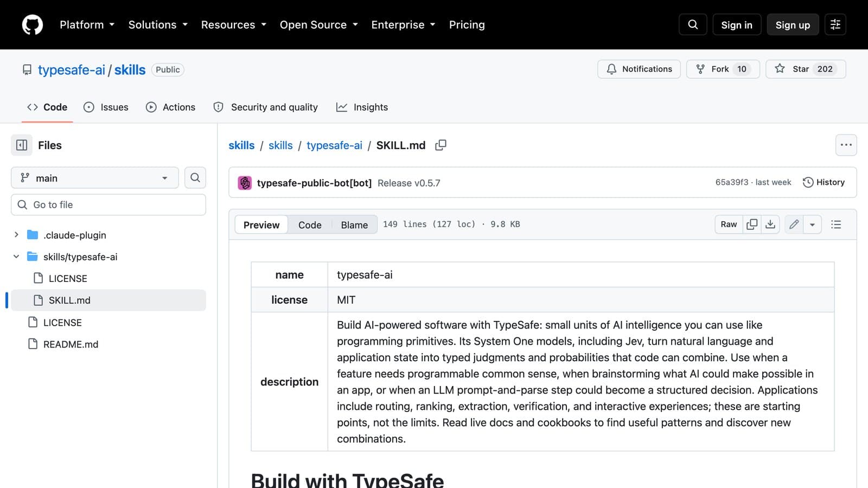This screenshot has height=488, width=868.
Task: Click the 'typesafe-ai' name table cell
Action: pos(581,275)
